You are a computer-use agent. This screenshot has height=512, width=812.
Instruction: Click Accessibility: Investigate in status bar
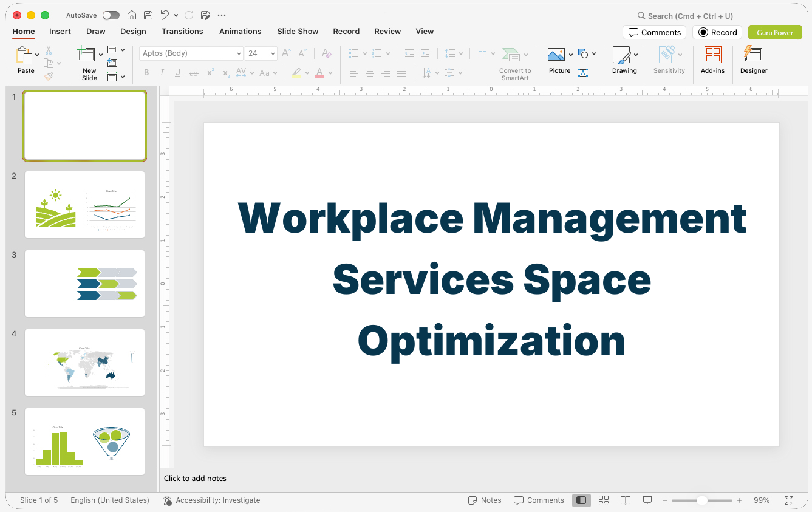coord(211,500)
